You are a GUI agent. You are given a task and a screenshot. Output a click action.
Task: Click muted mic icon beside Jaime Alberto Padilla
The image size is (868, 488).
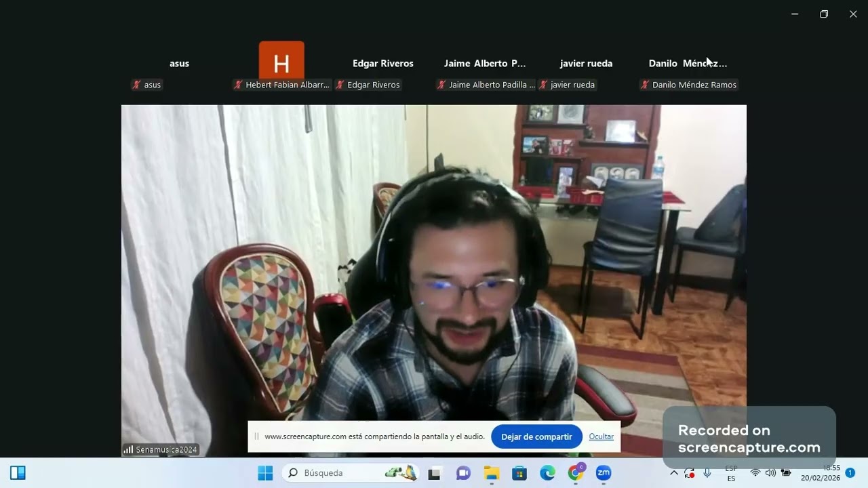coord(441,85)
